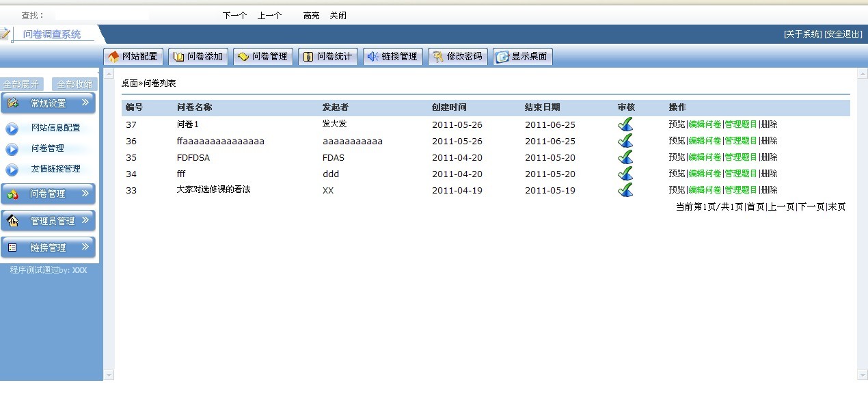The image size is (868, 400).
Task: Click the arrow icon beside 友情链接管理
Action: tap(12, 169)
